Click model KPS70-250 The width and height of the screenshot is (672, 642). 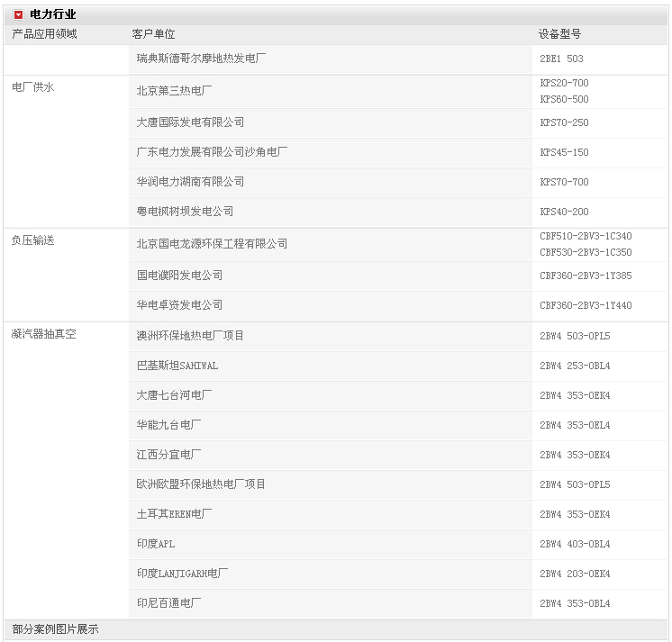[564, 123]
